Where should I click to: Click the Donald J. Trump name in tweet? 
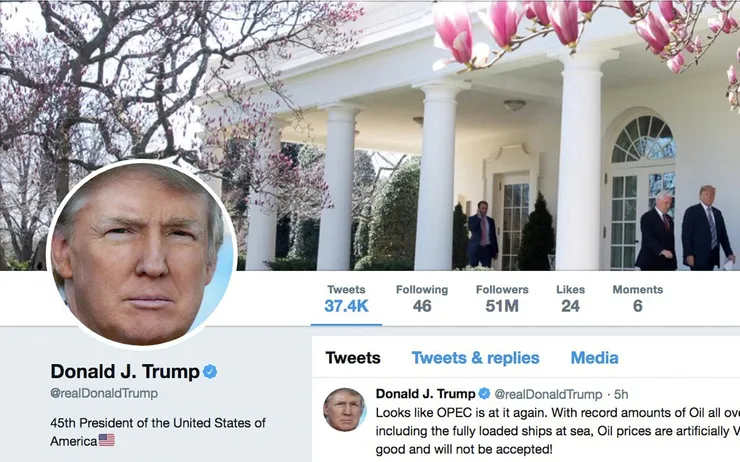coord(425,394)
